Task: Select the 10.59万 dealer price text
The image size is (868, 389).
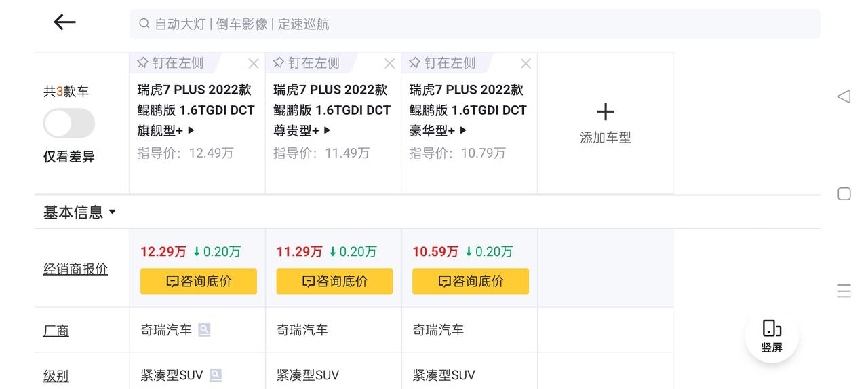Action: tap(435, 252)
